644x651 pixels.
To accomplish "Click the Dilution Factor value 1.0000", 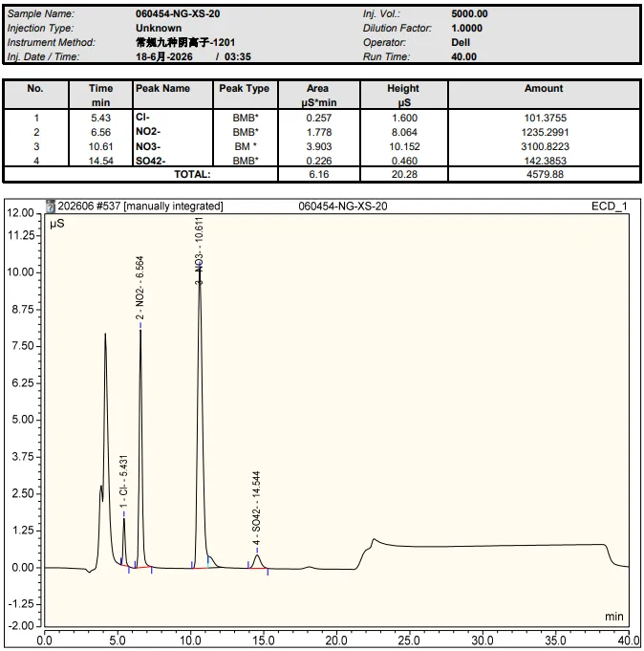I will pos(467,29).
